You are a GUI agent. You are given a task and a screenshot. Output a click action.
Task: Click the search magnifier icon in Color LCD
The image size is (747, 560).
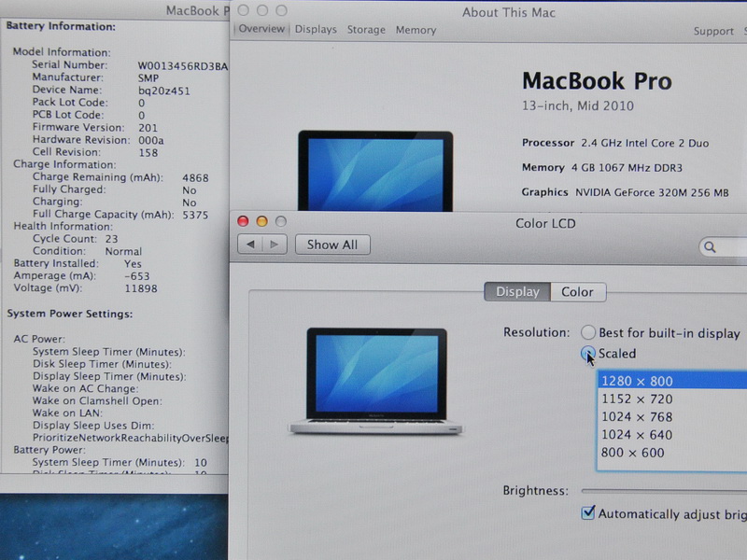click(710, 247)
